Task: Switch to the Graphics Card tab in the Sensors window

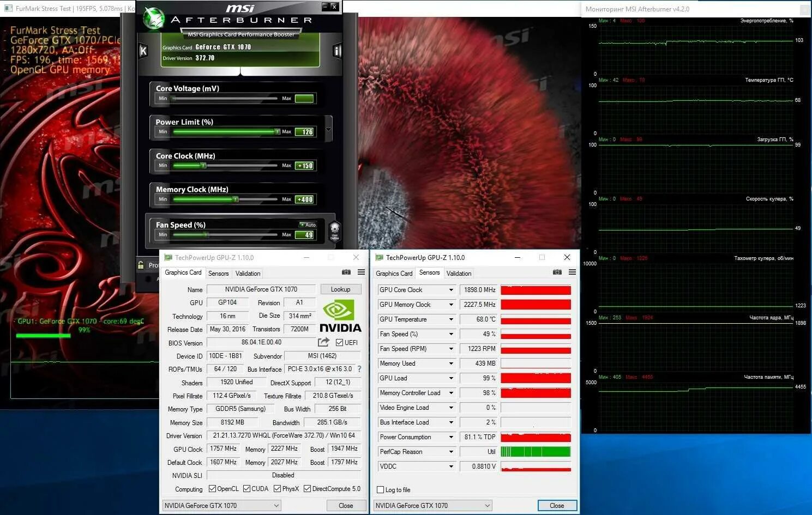Action: (394, 274)
